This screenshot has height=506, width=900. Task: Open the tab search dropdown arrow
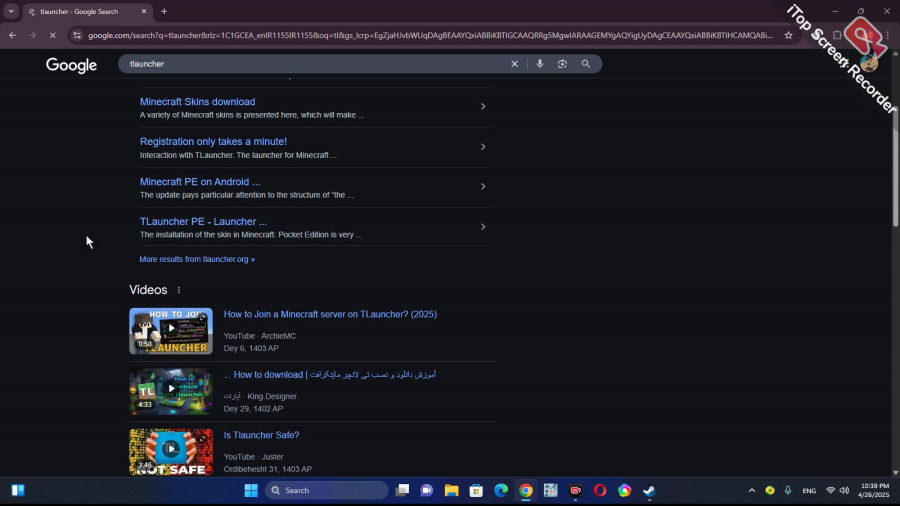pyautogui.click(x=11, y=11)
